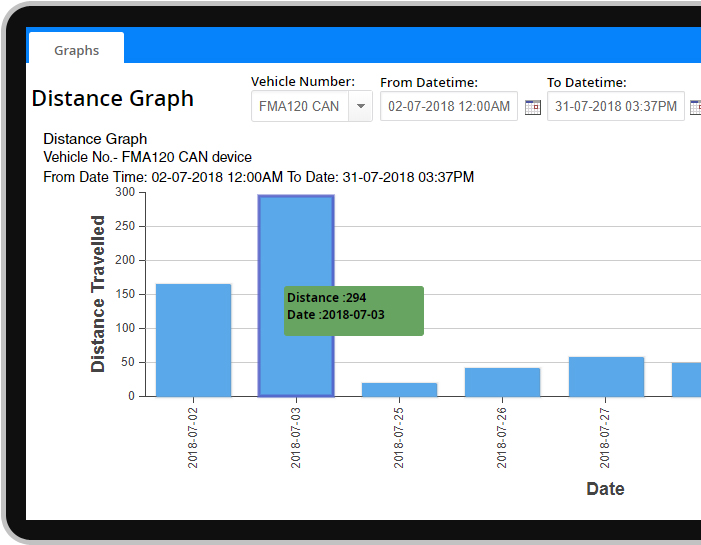This screenshot has width=701, height=545.
Task: Click the 2018-07-02 x-axis label
Action: [193, 437]
